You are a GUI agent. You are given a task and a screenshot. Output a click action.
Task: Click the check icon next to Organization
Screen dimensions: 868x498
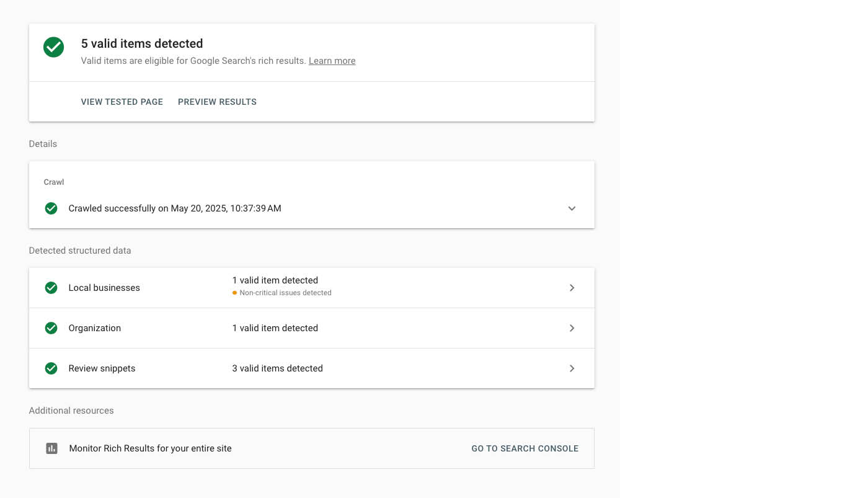click(x=51, y=328)
